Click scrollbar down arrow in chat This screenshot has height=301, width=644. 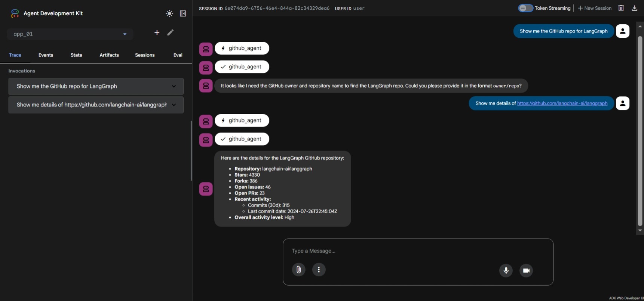pyautogui.click(x=640, y=230)
